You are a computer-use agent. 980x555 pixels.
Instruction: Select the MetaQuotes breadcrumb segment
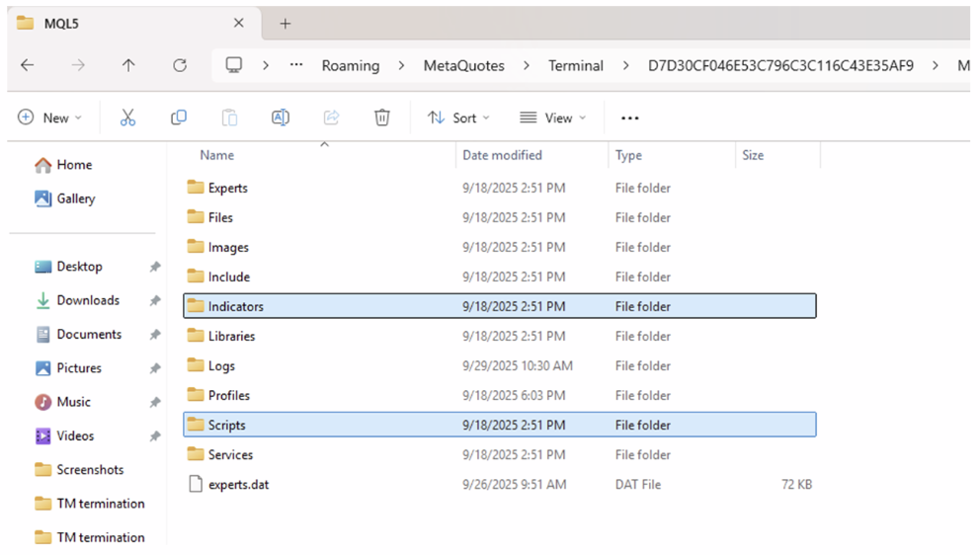[x=463, y=66]
